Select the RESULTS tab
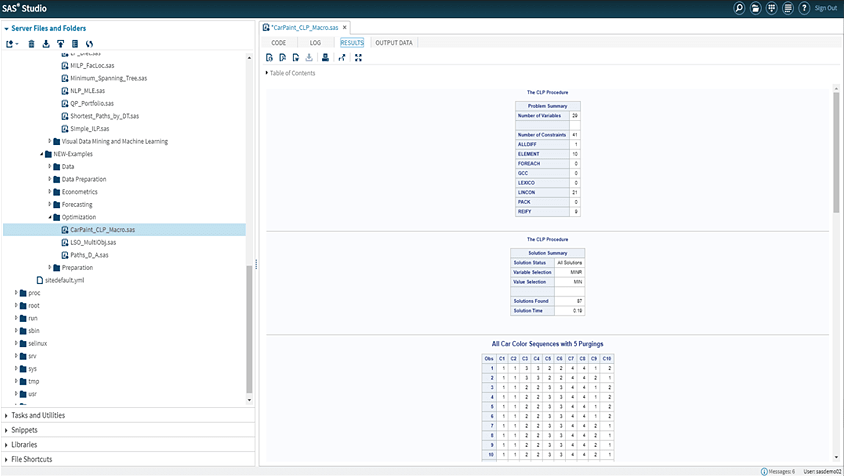Viewport: 844px width, 476px height. pyautogui.click(x=352, y=43)
